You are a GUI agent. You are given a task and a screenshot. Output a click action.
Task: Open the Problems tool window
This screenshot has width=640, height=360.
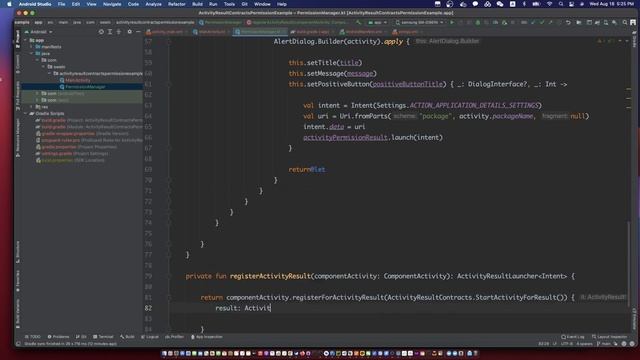tap(58, 337)
